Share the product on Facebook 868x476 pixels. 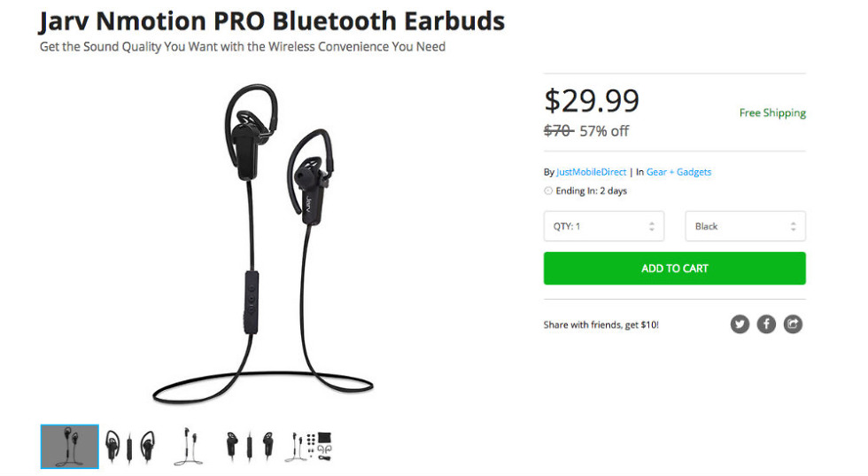[766, 324]
